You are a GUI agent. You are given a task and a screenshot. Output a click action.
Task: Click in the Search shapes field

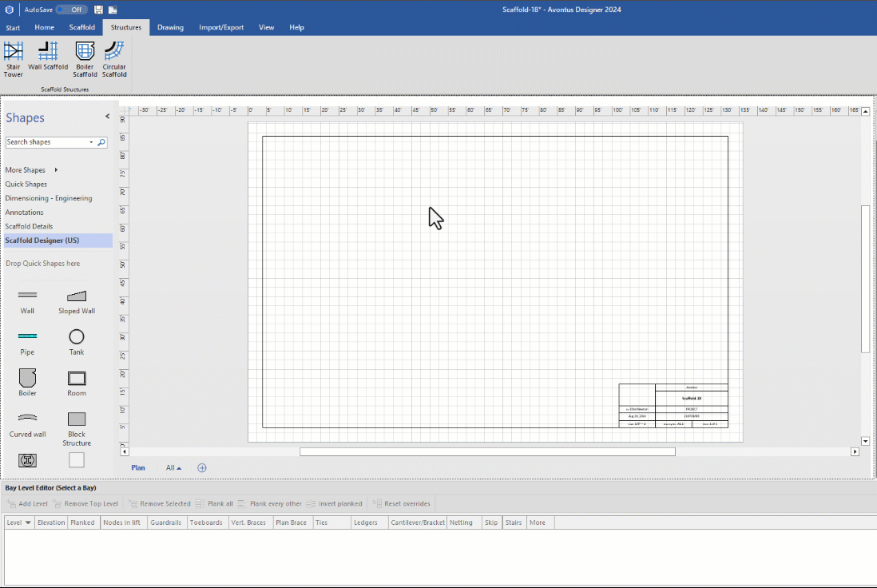click(46, 142)
